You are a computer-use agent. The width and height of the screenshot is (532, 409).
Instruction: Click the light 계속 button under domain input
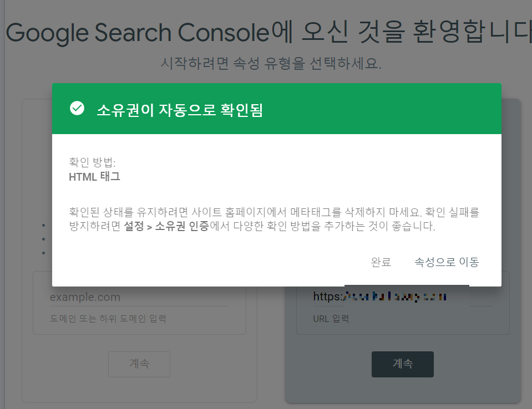tap(139, 364)
